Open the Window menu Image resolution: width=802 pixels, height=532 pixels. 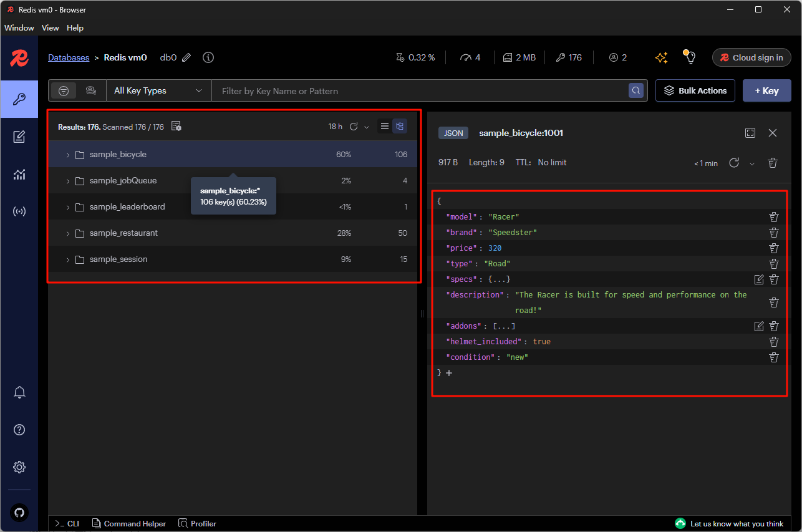click(19, 28)
